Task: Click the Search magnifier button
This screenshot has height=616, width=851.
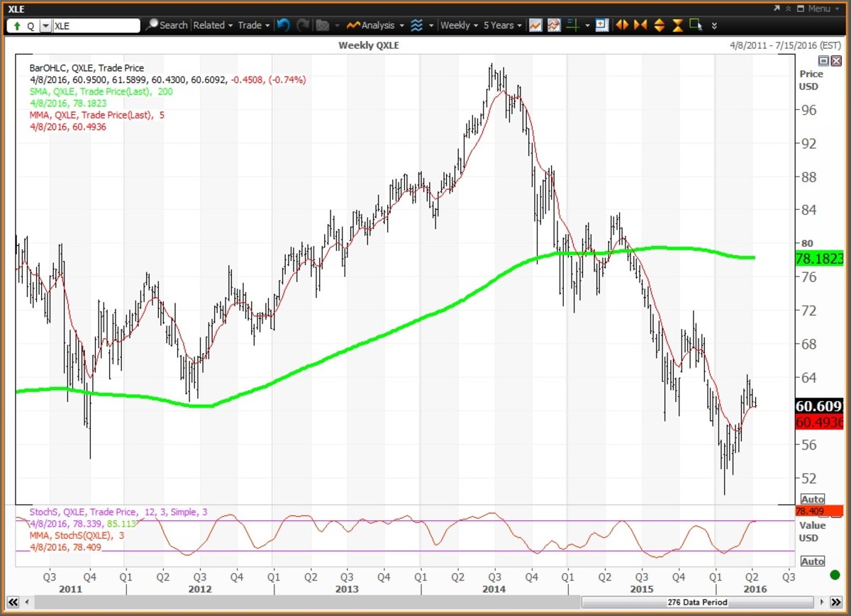Action: [167, 25]
